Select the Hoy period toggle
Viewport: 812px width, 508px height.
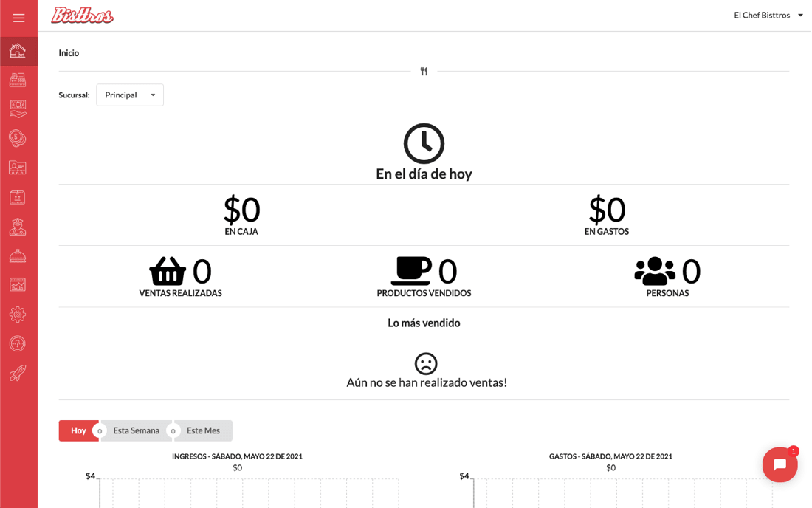(x=79, y=431)
